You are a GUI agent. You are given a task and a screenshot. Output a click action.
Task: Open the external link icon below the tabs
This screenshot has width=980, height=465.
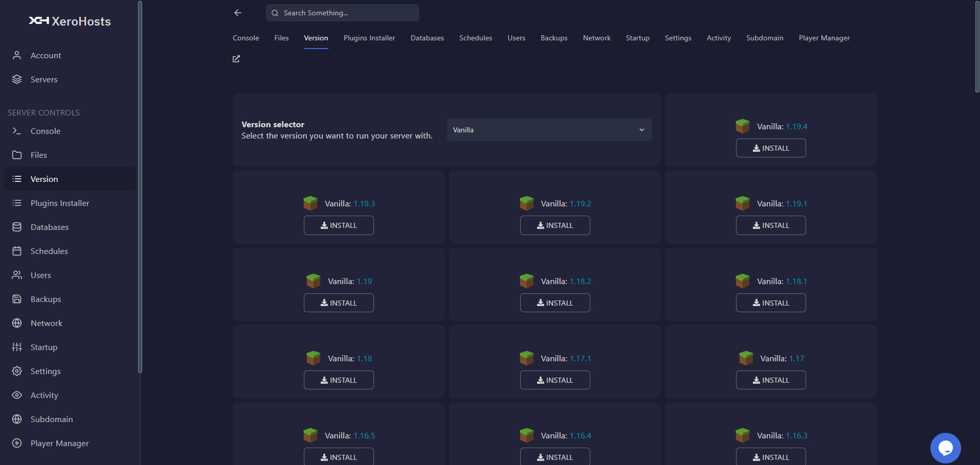[236, 59]
